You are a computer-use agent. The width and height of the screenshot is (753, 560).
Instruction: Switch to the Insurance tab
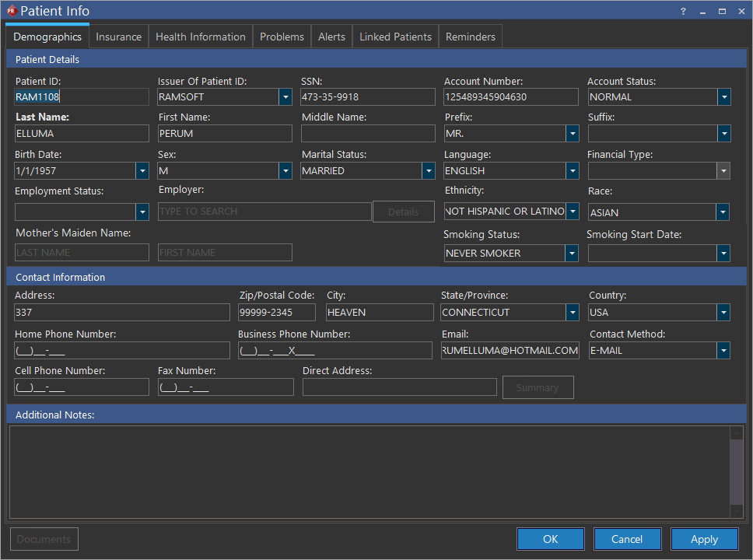pos(118,36)
